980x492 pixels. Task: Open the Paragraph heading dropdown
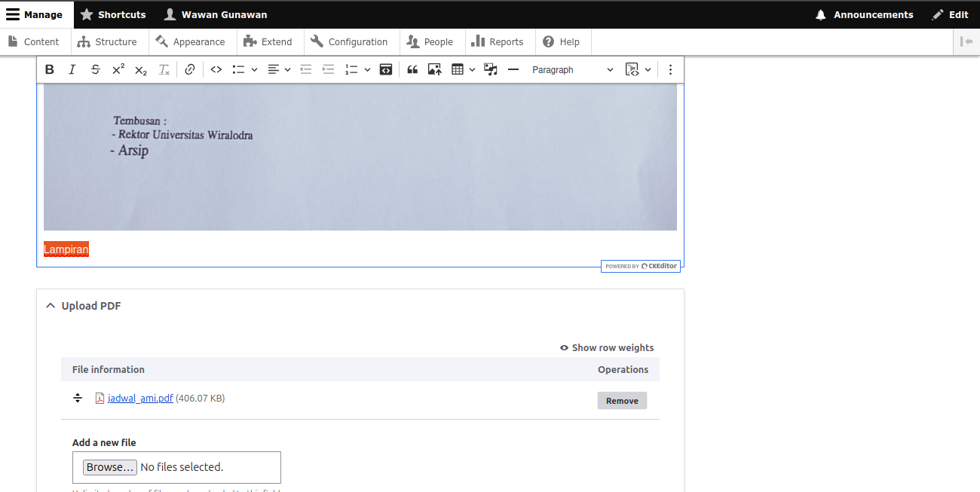573,69
